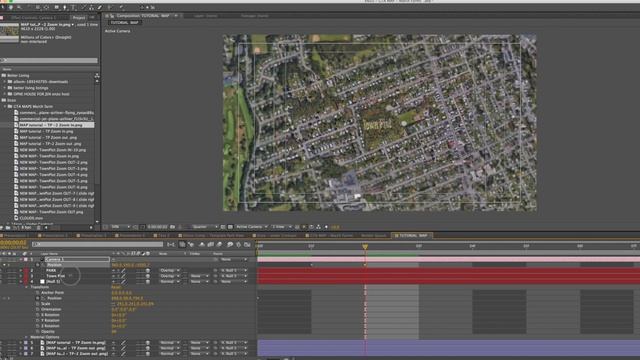
Task: Open the Graph Editor
Action: [x=247, y=244]
